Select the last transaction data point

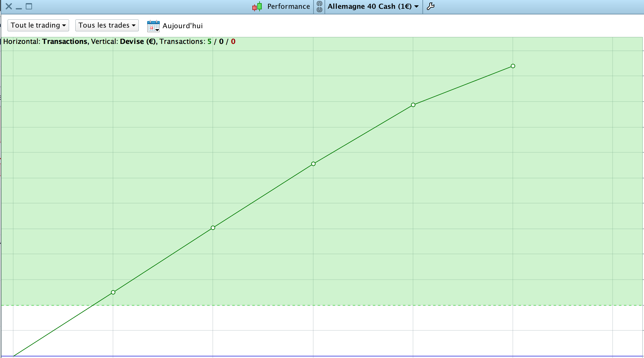(x=513, y=66)
